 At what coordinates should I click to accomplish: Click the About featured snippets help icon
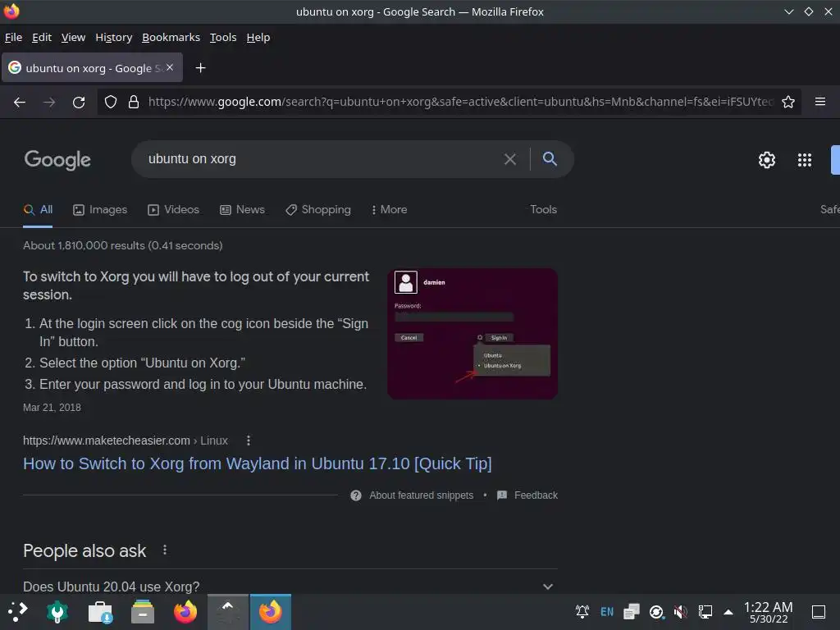356,495
